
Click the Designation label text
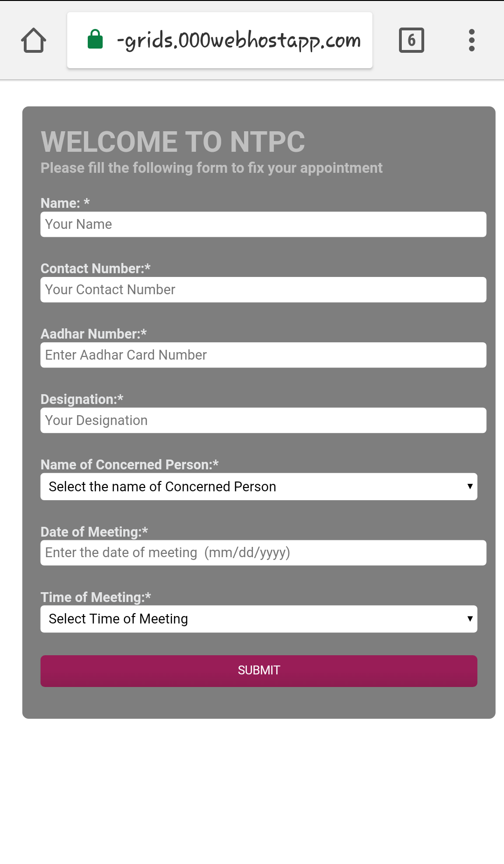82,399
